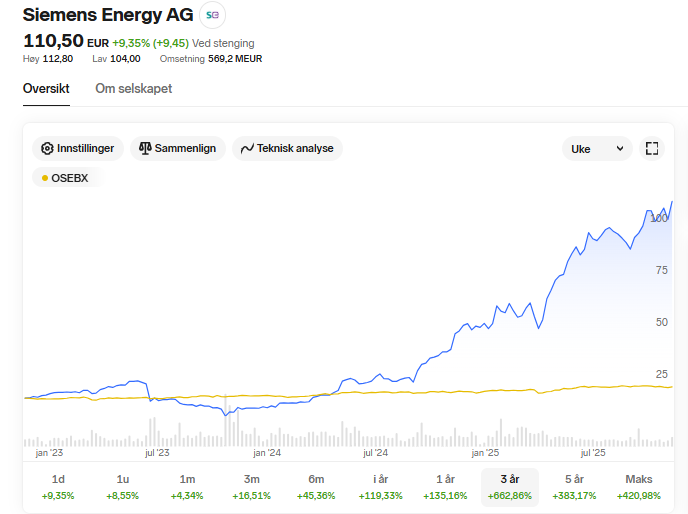
Task: Click the Siemens Energy logo badge
Action: tap(212, 15)
